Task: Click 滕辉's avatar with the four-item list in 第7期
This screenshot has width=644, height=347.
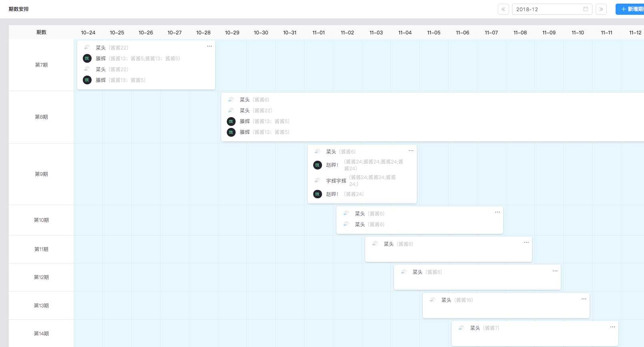Action: tap(87, 58)
